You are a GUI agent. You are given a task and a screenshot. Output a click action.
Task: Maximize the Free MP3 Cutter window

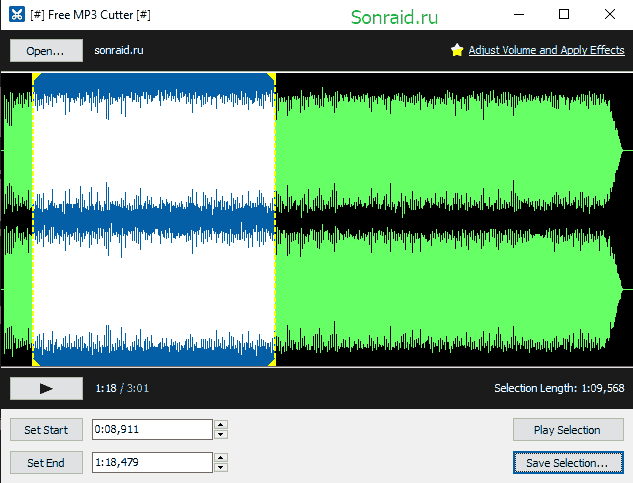(564, 15)
